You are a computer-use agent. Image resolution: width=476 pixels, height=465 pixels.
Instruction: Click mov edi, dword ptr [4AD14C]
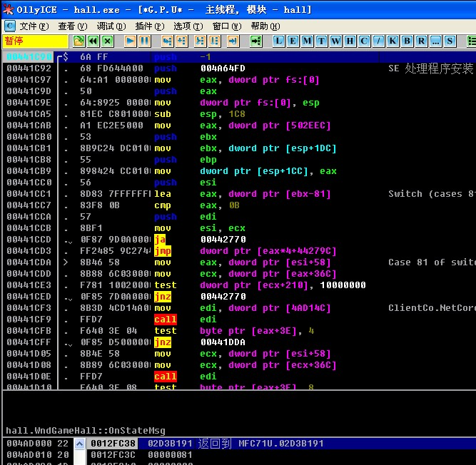tap(242, 308)
